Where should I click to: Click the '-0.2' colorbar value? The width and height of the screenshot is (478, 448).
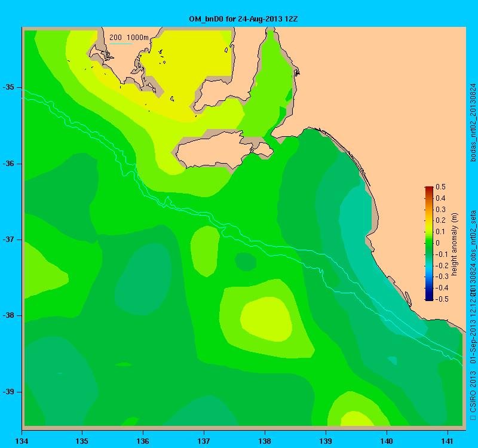coord(441,265)
